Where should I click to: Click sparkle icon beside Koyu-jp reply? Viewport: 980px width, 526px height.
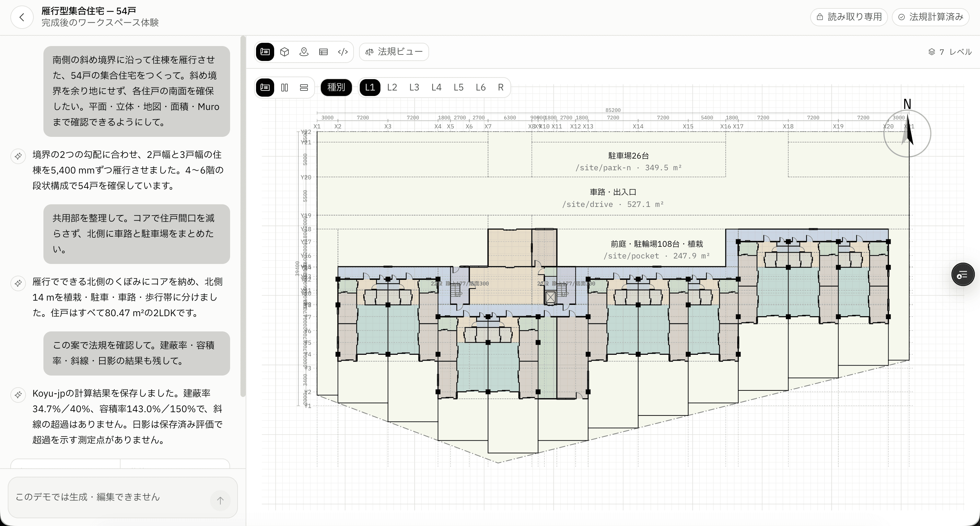click(x=18, y=395)
